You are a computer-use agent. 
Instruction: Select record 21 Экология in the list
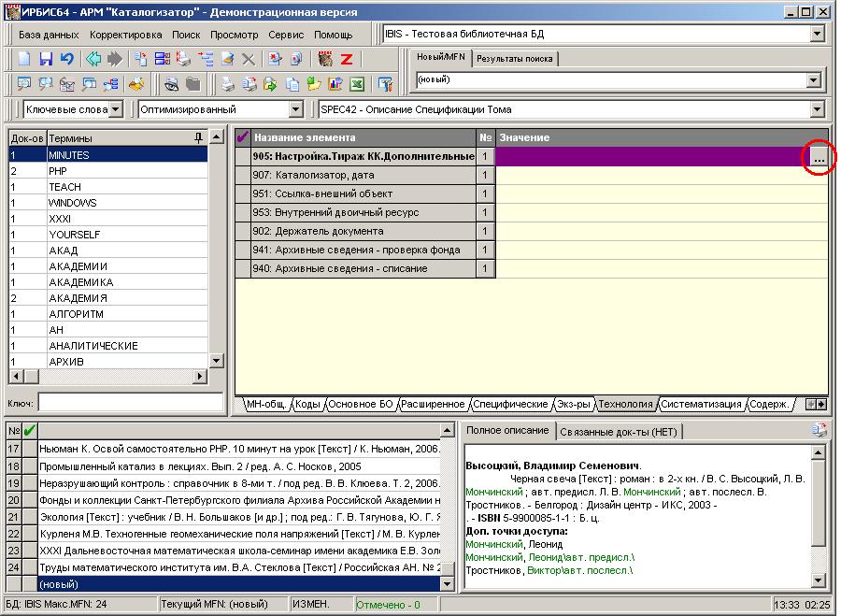tap(239, 517)
